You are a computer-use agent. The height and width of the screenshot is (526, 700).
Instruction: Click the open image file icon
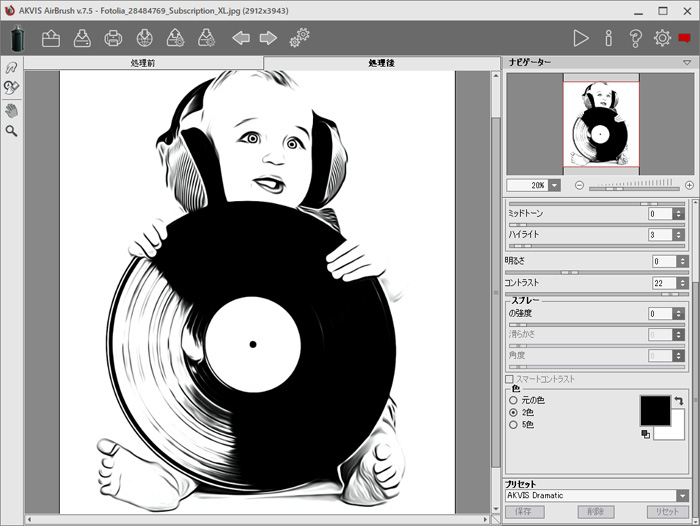52,39
